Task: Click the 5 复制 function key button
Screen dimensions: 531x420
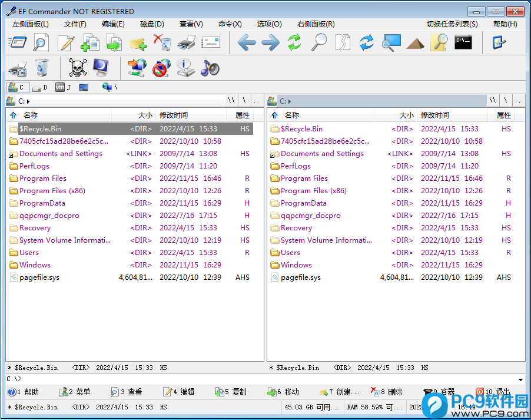Action: click(x=231, y=392)
